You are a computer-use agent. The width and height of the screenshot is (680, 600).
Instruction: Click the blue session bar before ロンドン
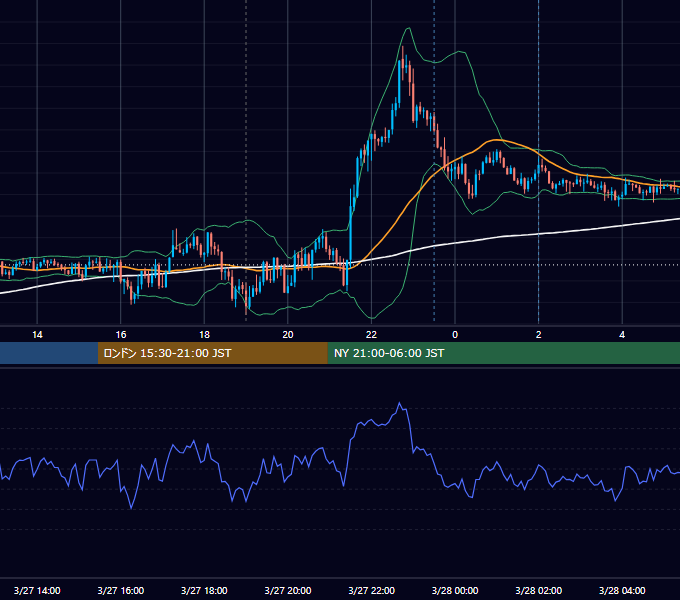(x=49, y=353)
